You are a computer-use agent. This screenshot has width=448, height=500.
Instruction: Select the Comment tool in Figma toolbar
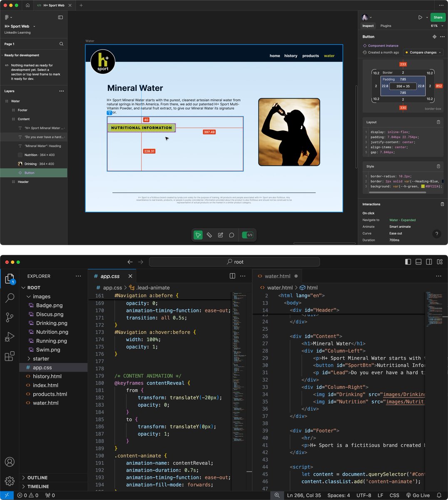click(231, 235)
